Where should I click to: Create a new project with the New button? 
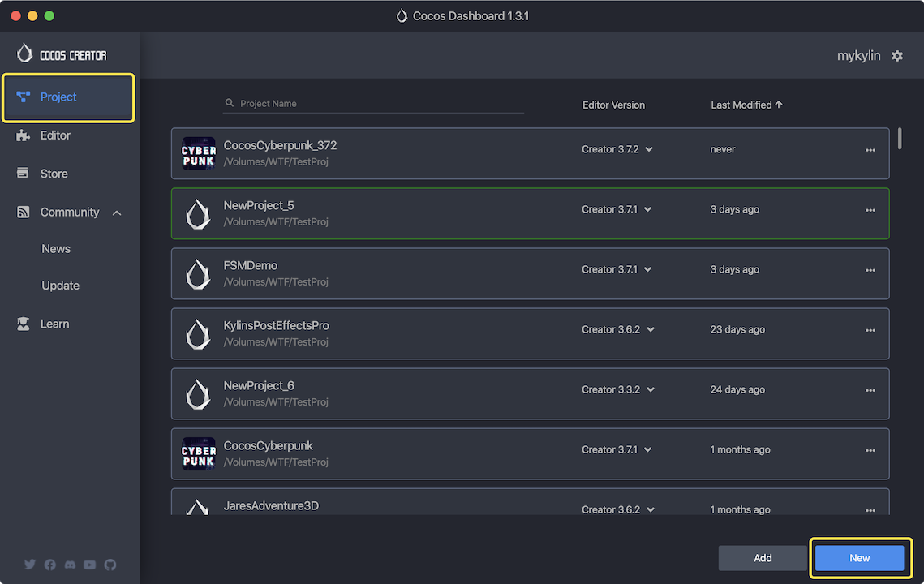point(859,558)
